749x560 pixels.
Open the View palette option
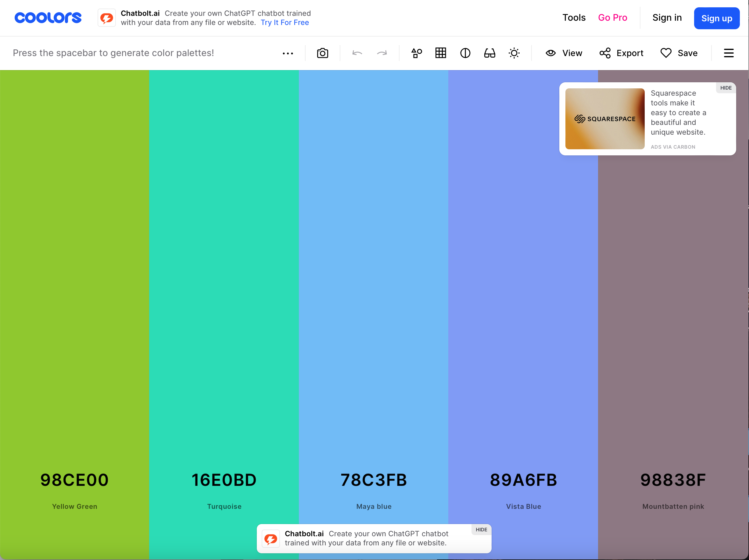pos(564,53)
